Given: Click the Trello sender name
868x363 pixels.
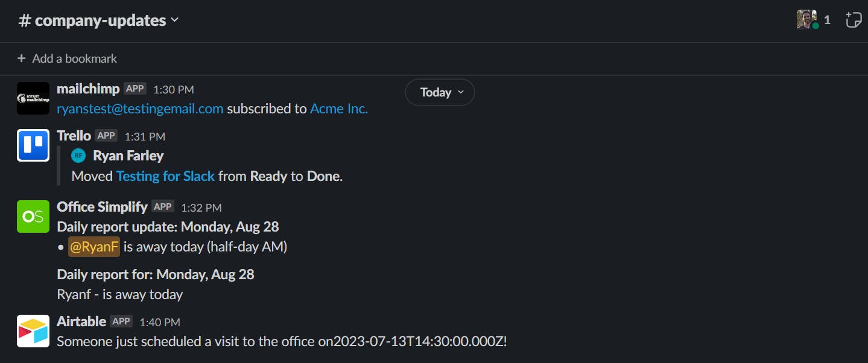Looking at the screenshot, I should (74, 136).
